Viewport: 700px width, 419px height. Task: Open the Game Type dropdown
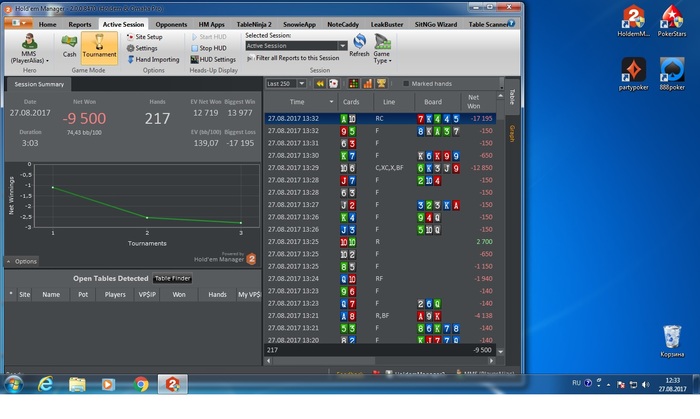point(382,48)
